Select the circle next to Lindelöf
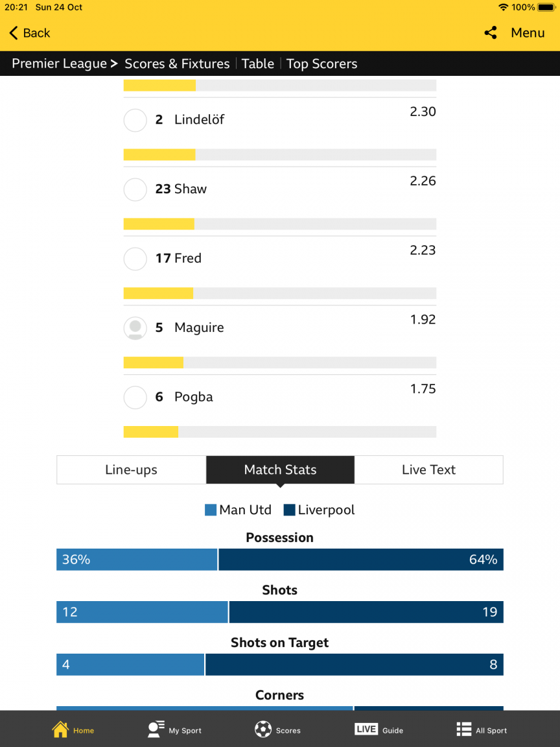Screen dimensions: 560x747 (135, 120)
